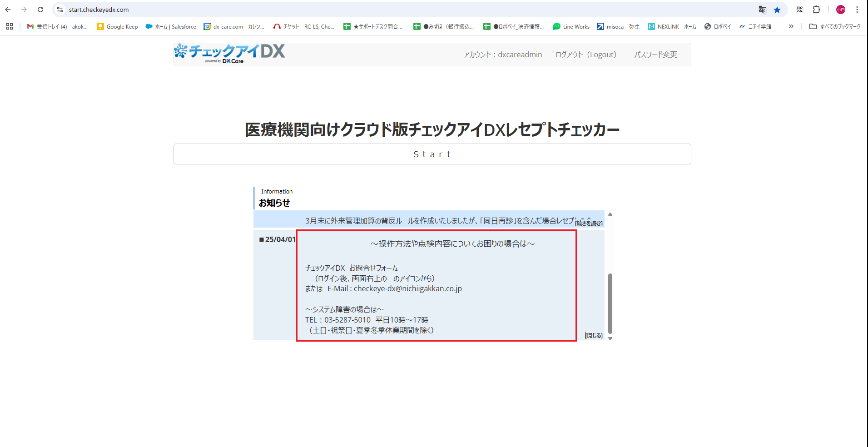Bookmark this page with the star icon
Viewport: 868px width, 447px height.
tap(777, 10)
